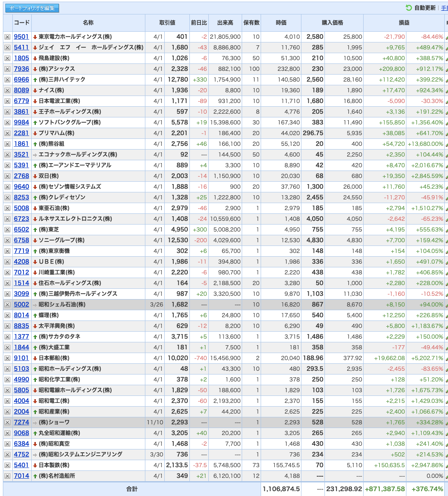Follow the 5103 code link

(21, 369)
